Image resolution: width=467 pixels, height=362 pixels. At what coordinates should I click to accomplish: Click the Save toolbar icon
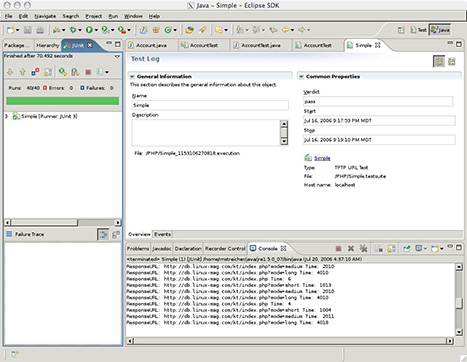(x=27, y=30)
